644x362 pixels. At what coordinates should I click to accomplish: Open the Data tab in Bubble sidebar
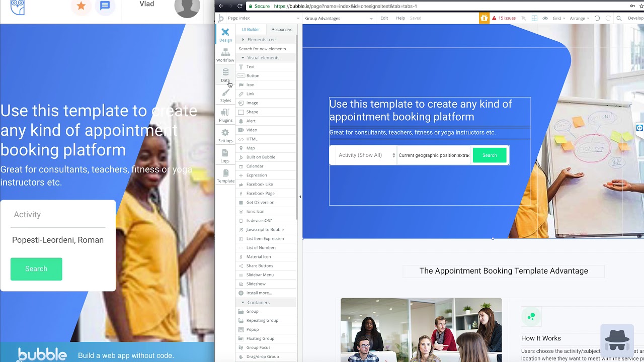pos(225,75)
